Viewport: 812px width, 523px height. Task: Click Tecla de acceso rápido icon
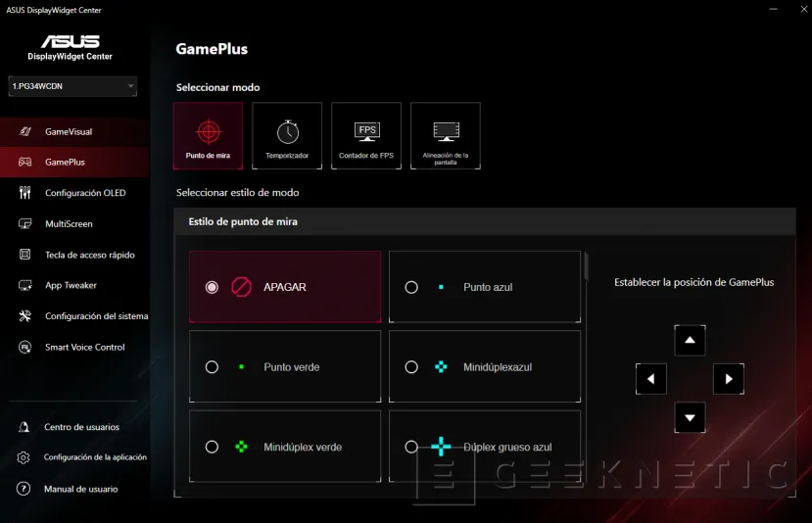(x=24, y=255)
